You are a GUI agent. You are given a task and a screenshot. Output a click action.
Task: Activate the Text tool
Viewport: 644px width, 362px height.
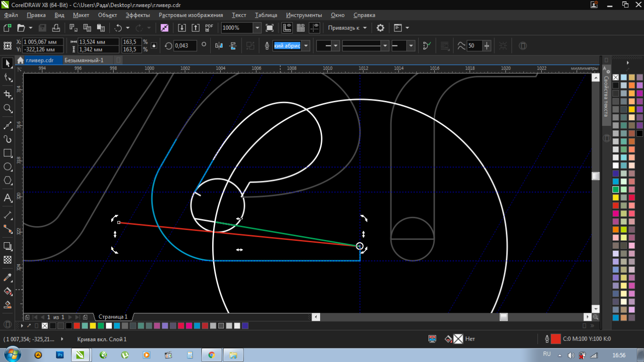(8, 198)
